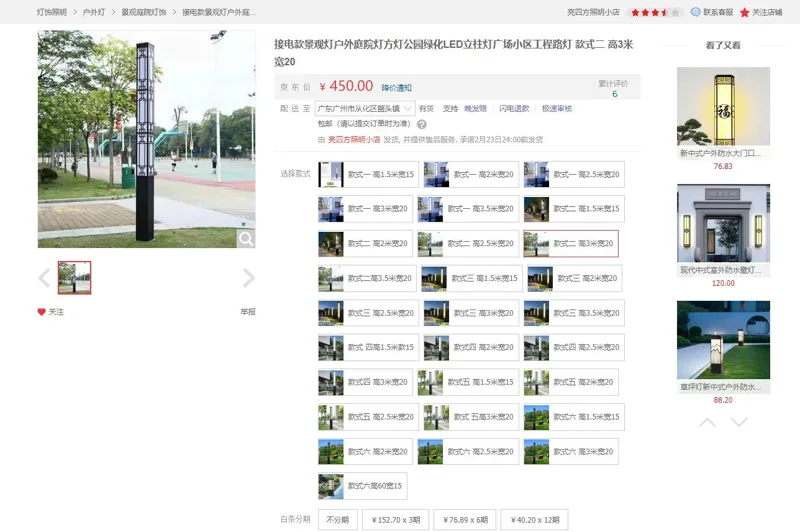Pick style 款式五高3米宽20

471,417
